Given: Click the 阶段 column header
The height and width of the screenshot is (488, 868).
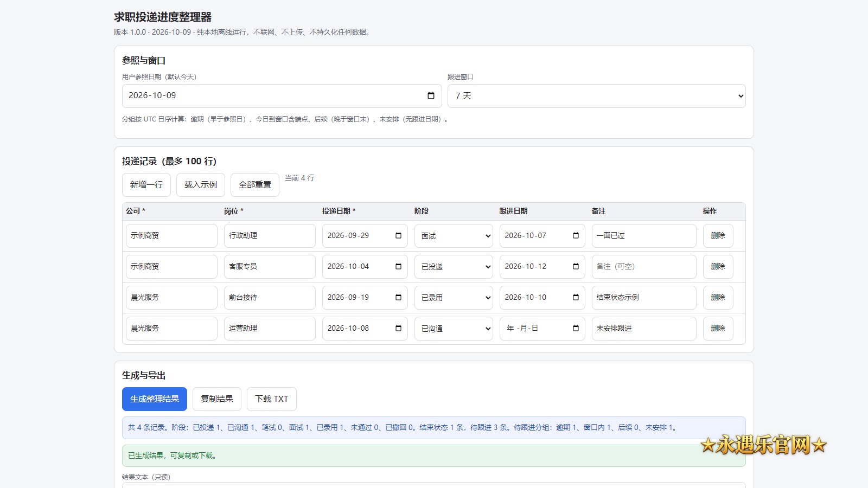Looking at the screenshot, I should [422, 211].
